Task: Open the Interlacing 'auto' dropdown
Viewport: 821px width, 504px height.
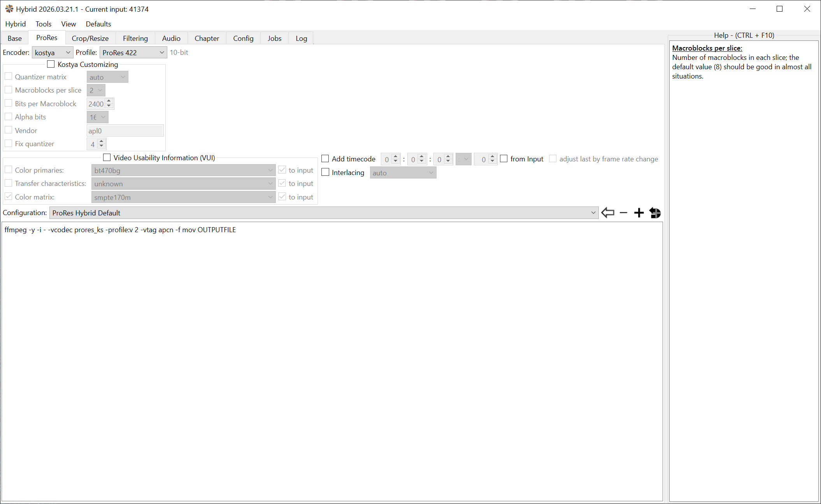Action: [403, 173]
